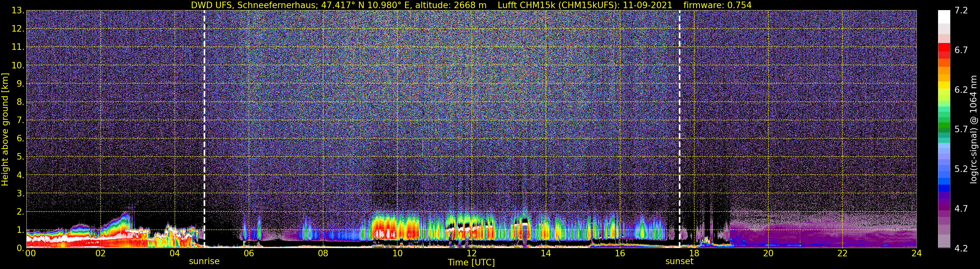Image resolution: width=980 pixels, height=269 pixels.
Task: Click the white top segment of the colorbar
Action: coord(944,17)
